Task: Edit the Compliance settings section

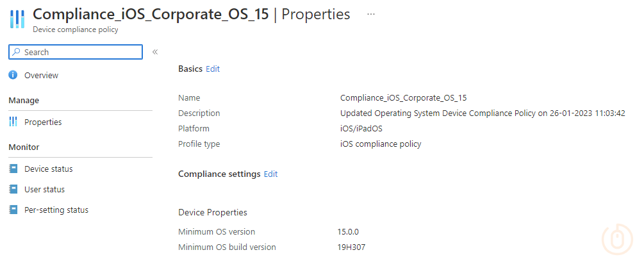Action: click(270, 174)
